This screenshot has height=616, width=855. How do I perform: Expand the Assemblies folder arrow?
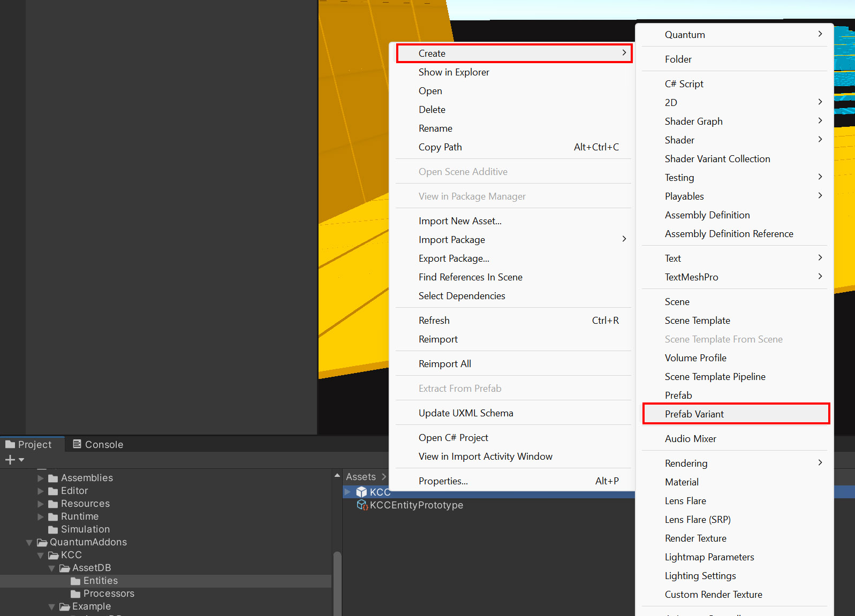[x=41, y=478]
